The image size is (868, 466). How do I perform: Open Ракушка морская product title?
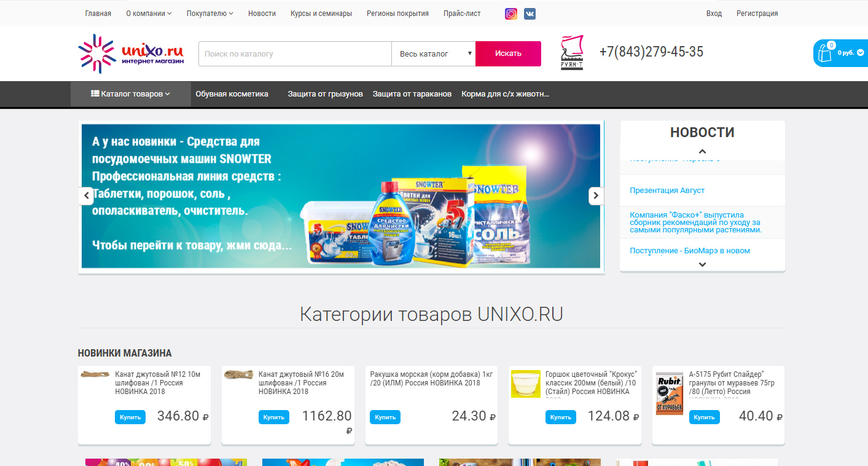431,378
